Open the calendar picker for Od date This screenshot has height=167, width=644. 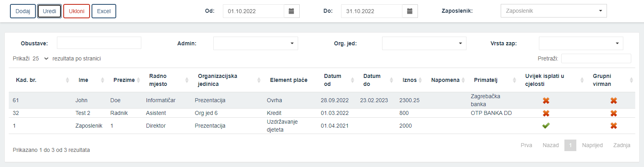(291, 11)
